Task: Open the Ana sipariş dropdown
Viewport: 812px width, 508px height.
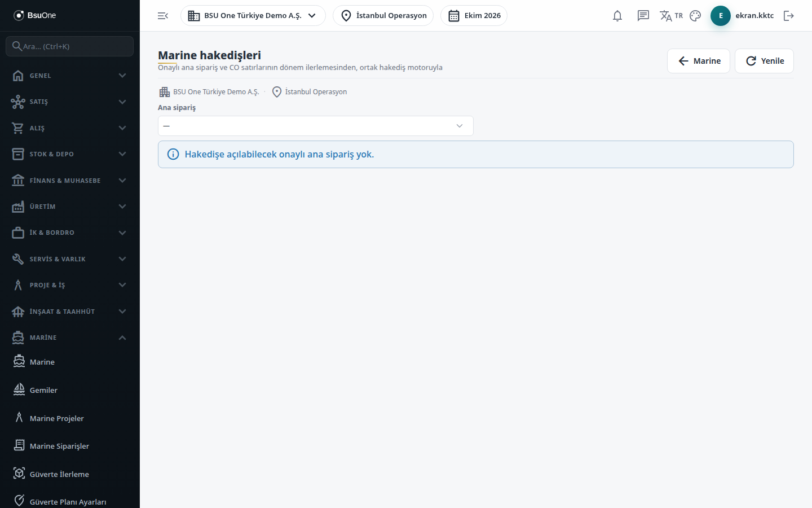Action: click(316, 126)
